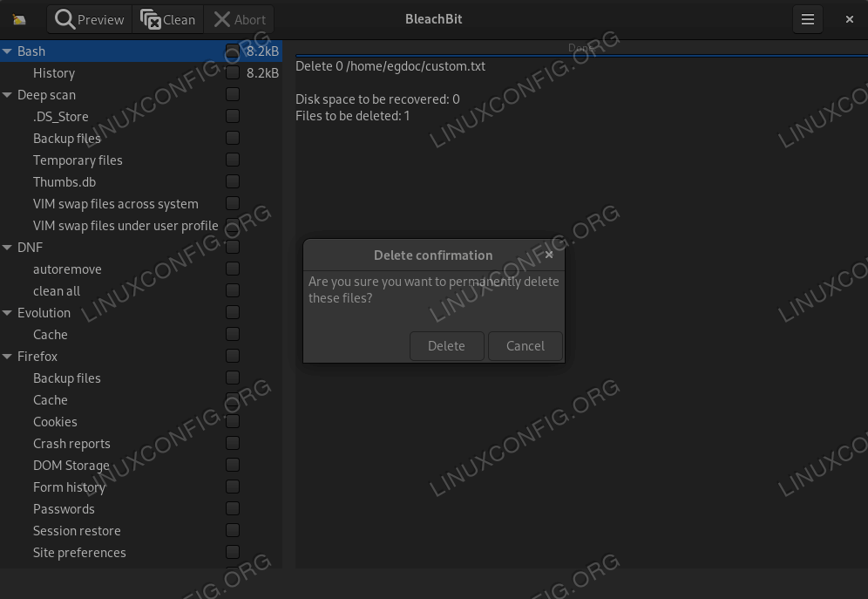Viewport: 868px width, 599px height.
Task: Enable the DNF autoremove checkbox
Action: (x=233, y=269)
